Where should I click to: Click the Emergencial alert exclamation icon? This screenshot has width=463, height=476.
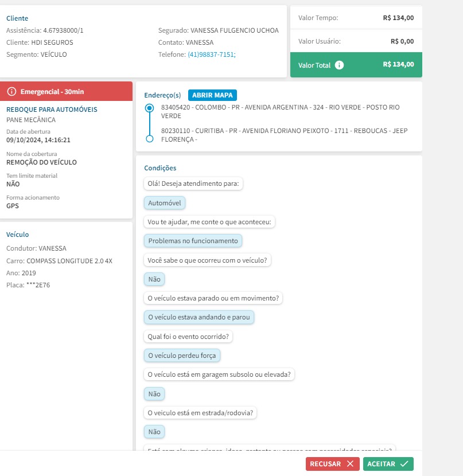11,92
